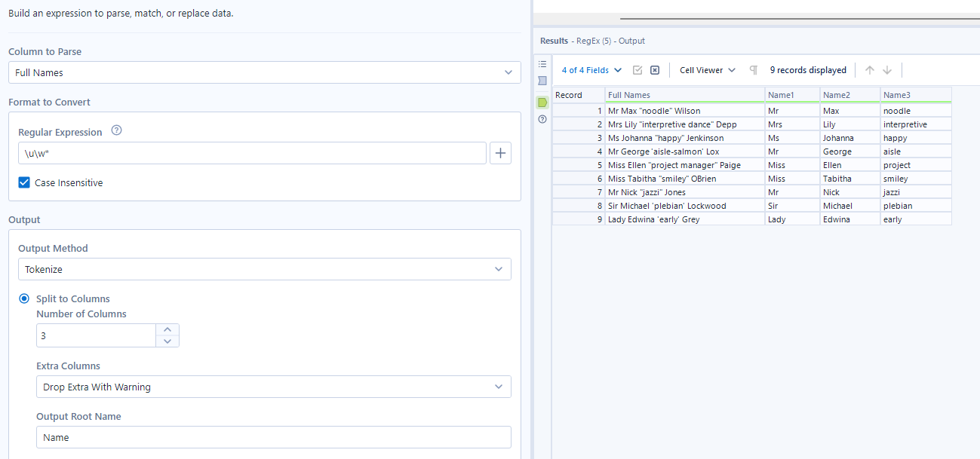The image size is (980, 459).
Task: Click the 'early' cell in Name3
Action: pyautogui.click(x=916, y=219)
